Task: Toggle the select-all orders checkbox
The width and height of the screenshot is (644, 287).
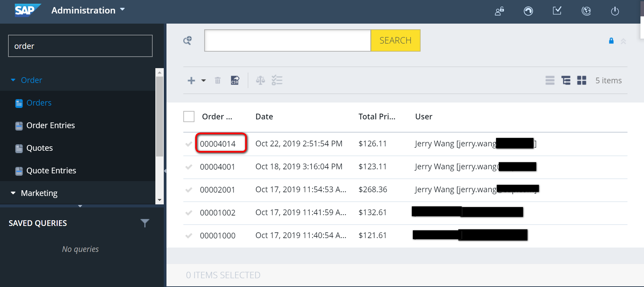Action: (x=189, y=117)
